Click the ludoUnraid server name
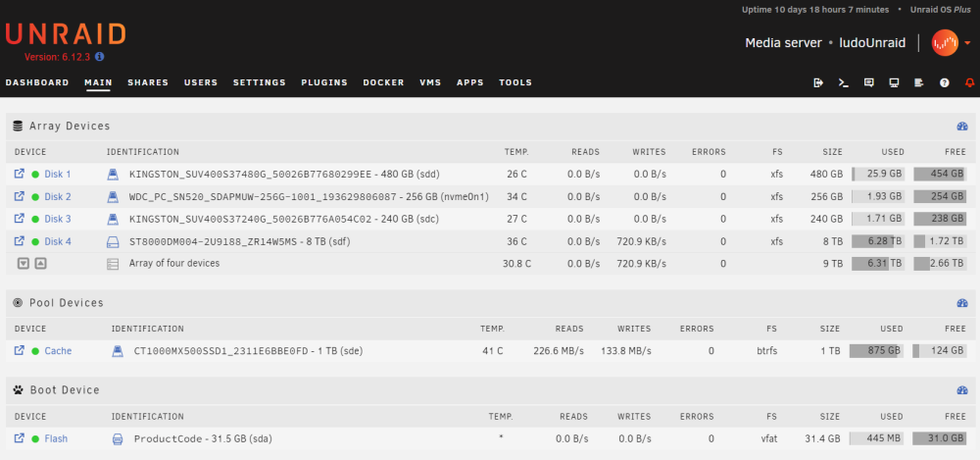Screen dimensions: 980x460 [872, 43]
